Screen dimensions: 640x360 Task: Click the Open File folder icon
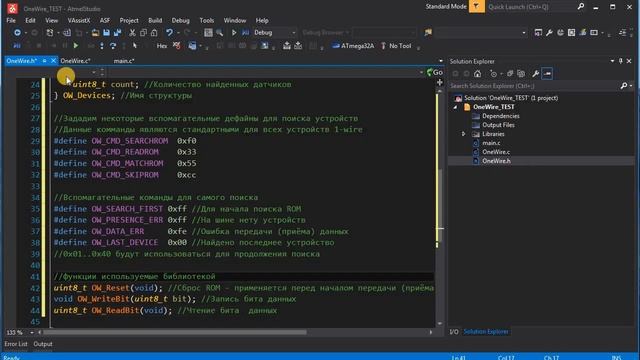95,33
